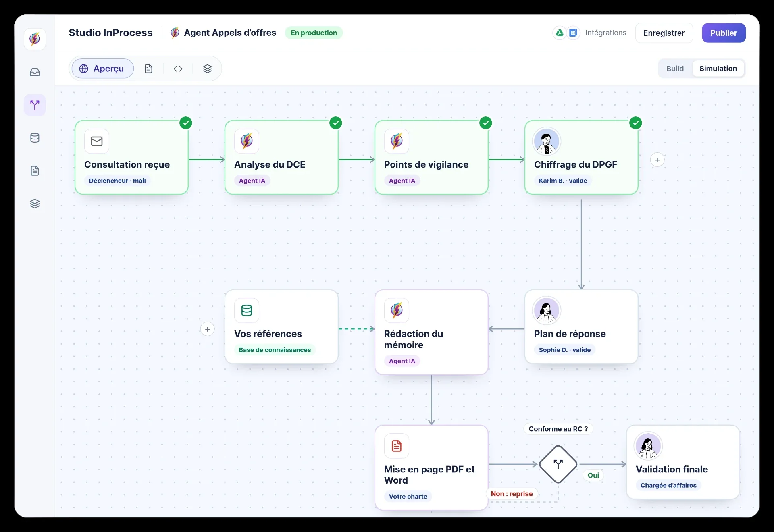Switch to the document view in toolbar
The image size is (774, 532).
pyautogui.click(x=148, y=69)
